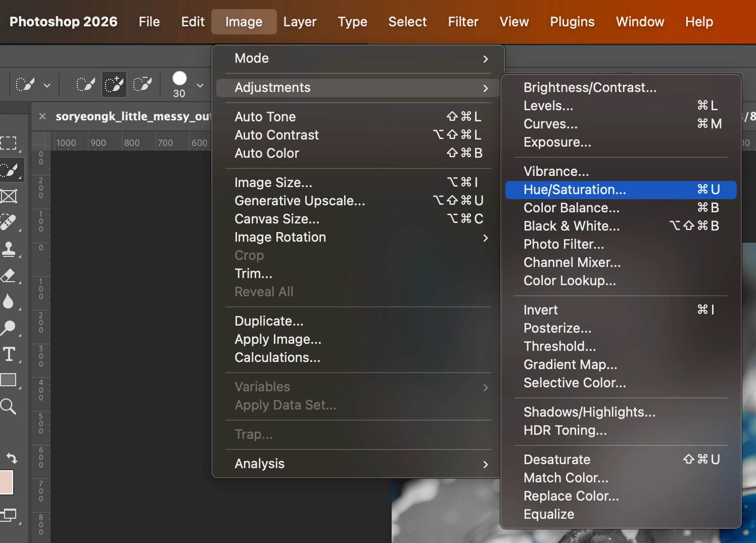This screenshot has height=543, width=756.
Task: Select the Frame tool
Action: coord(9,196)
